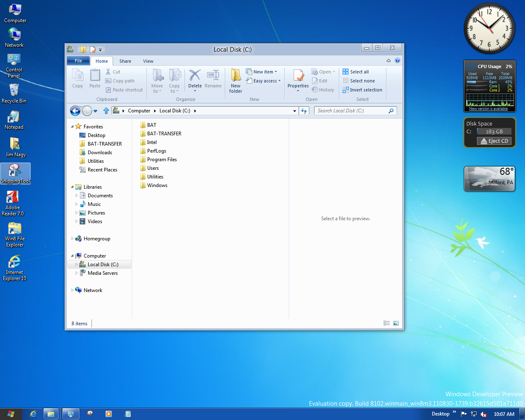Click the Back navigation arrow
Viewport: 525px width, 420px height.
click(75, 111)
